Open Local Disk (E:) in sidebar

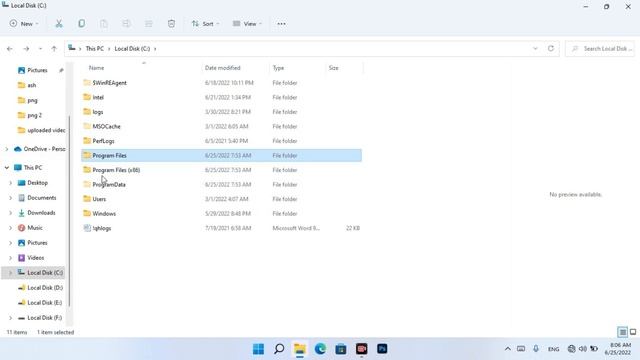(x=44, y=303)
